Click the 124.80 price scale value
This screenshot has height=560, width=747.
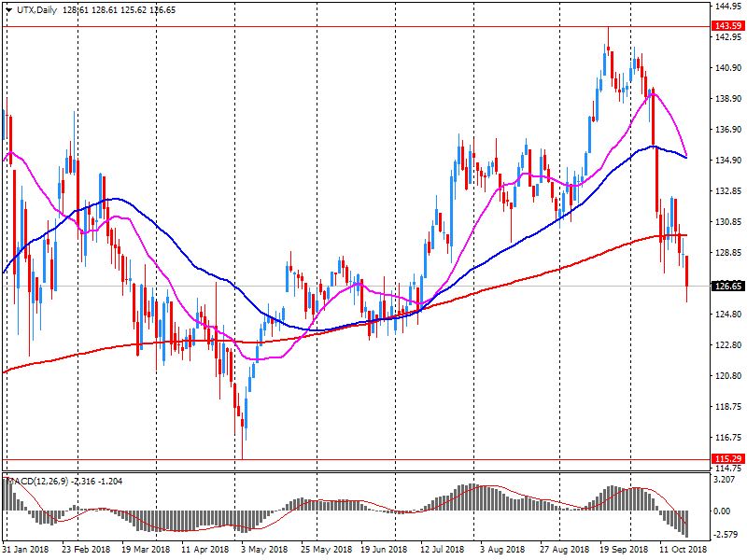coord(728,315)
